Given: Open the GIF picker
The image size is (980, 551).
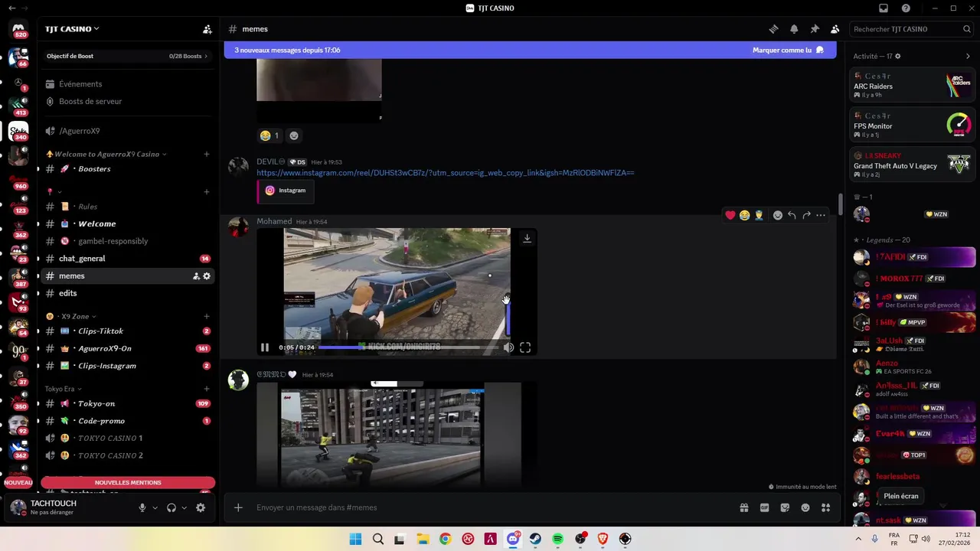Looking at the screenshot, I should coord(764,507).
